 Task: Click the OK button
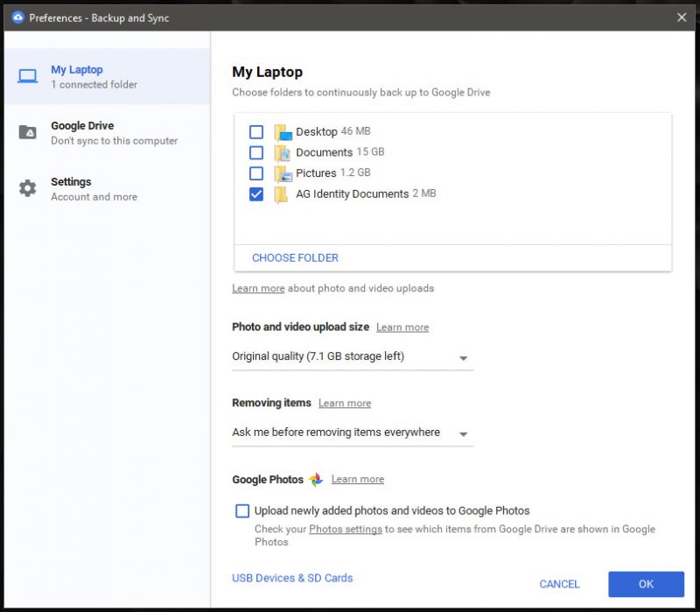(646, 584)
